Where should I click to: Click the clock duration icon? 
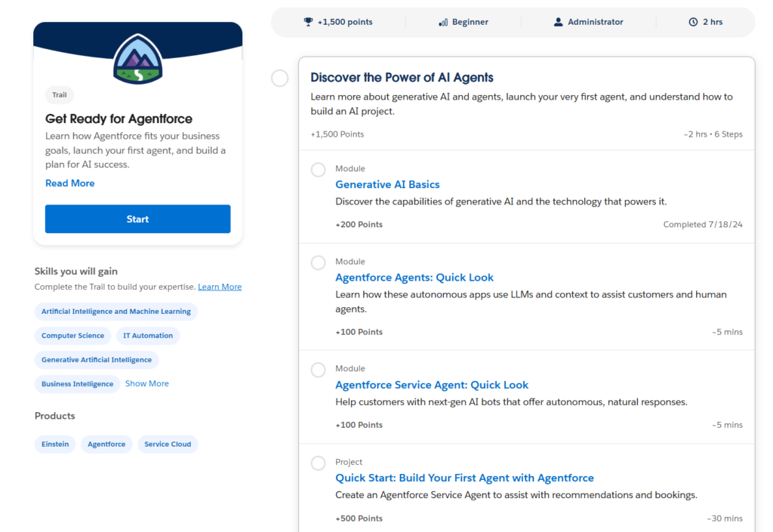(693, 22)
